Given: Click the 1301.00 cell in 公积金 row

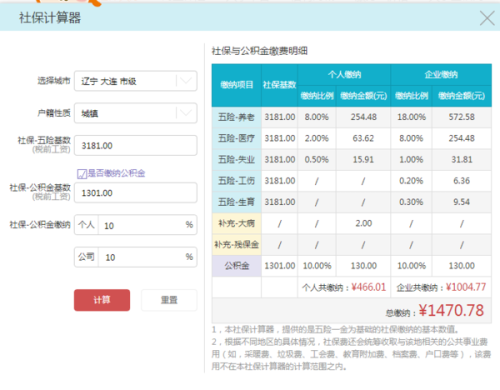Looking at the screenshot, I should coord(280,266).
